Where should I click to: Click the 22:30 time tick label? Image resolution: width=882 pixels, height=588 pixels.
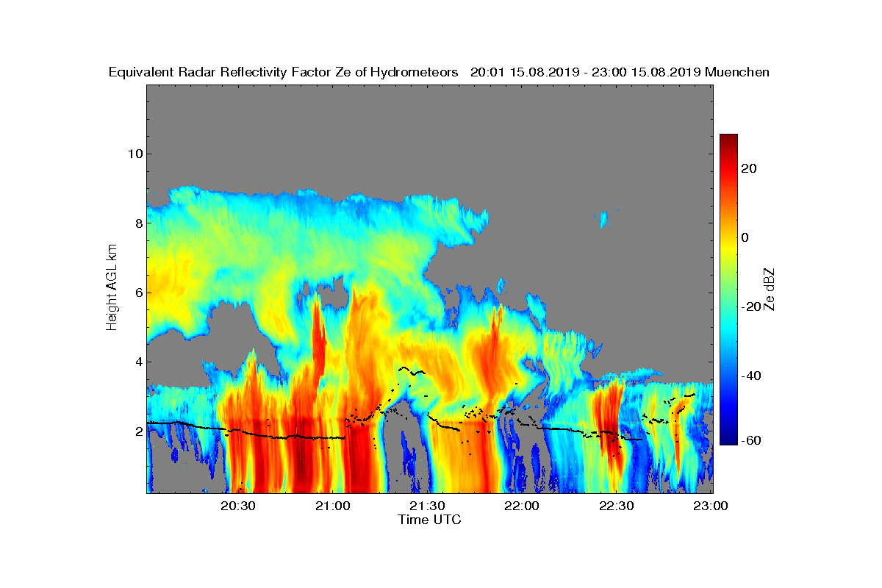pyautogui.click(x=616, y=506)
